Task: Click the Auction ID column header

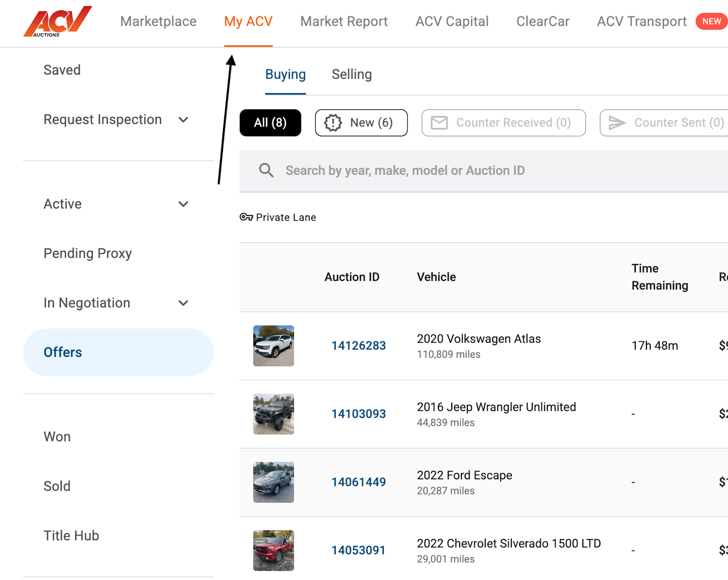Action: tap(352, 277)
